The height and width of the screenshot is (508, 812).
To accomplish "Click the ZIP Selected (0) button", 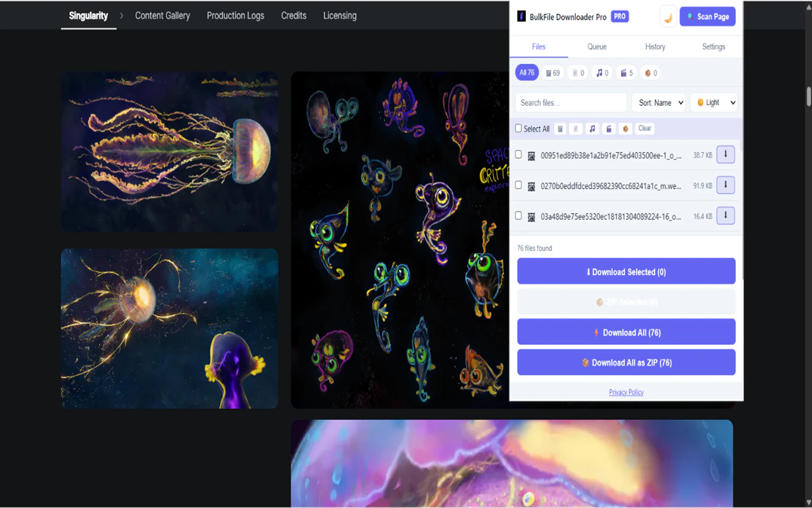I will pyautogui.click(x=626, y=302).
